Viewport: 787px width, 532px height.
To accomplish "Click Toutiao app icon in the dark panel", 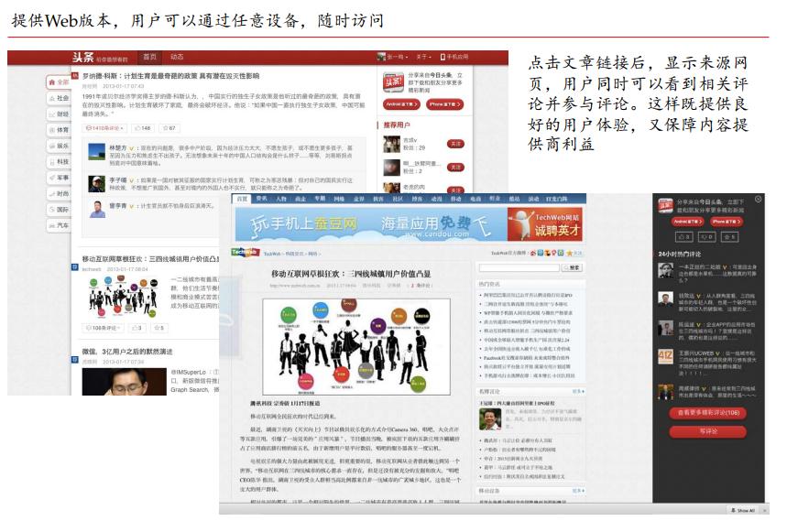I will click(666, 205).
